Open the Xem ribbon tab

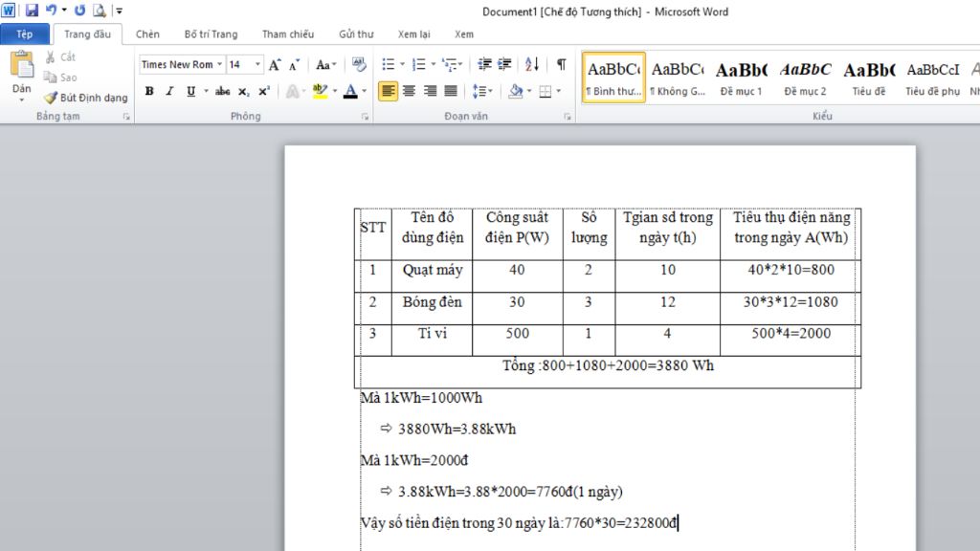tap(464, 33)
